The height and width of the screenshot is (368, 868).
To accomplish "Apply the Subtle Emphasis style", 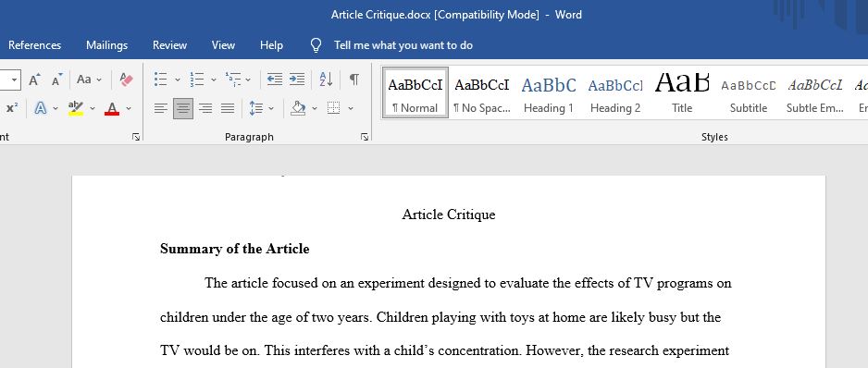I will (815, 92).
